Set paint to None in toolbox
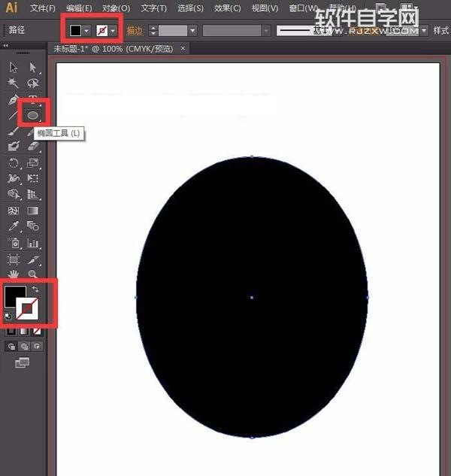 pyautogui.click(x=37, y=331)
